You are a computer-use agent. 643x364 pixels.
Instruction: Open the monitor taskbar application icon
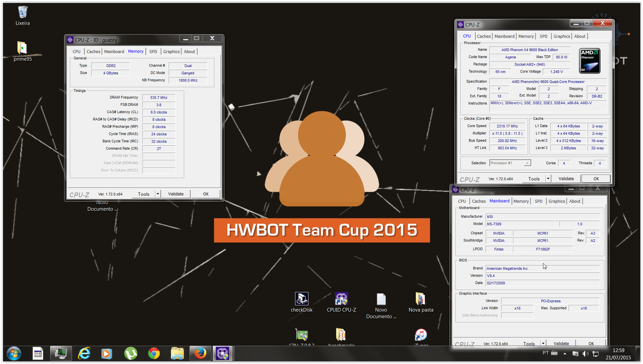(61, 354)
